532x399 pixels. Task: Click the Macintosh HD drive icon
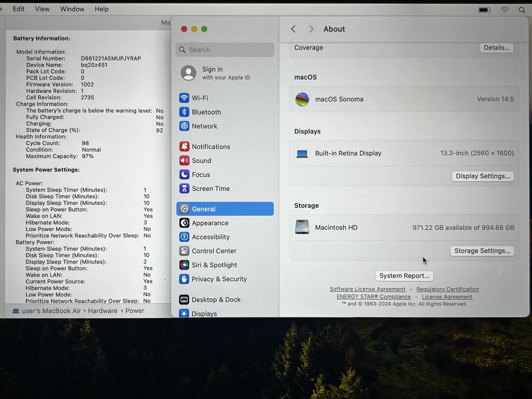tap(302, 227)
